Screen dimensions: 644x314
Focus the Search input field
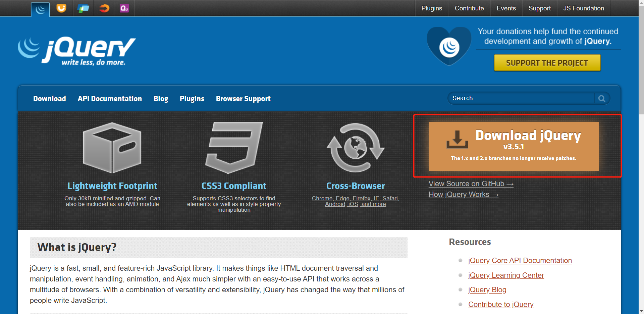click(522, 98)
